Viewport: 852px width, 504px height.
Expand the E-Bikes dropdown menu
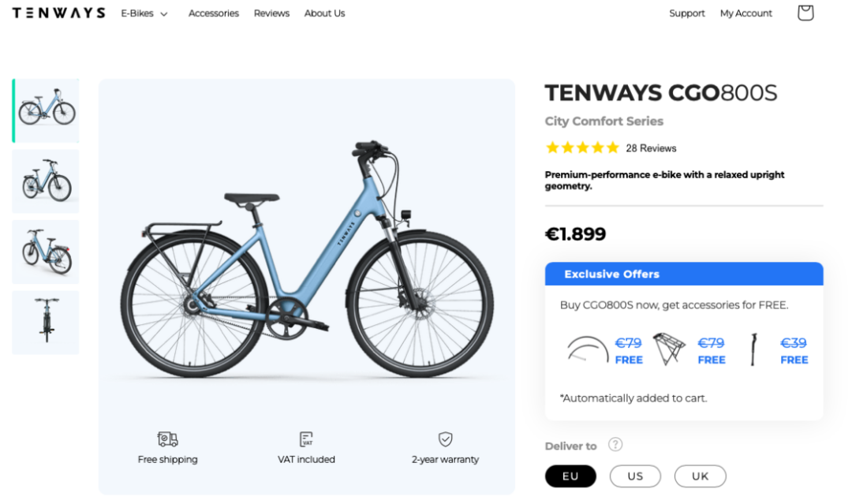pos(144,13)
